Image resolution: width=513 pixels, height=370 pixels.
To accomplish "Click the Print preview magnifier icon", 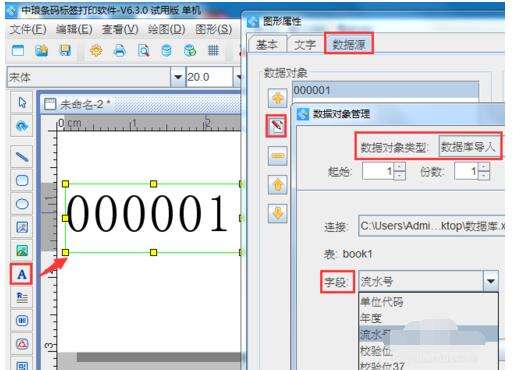I will (x=143, y=51).
